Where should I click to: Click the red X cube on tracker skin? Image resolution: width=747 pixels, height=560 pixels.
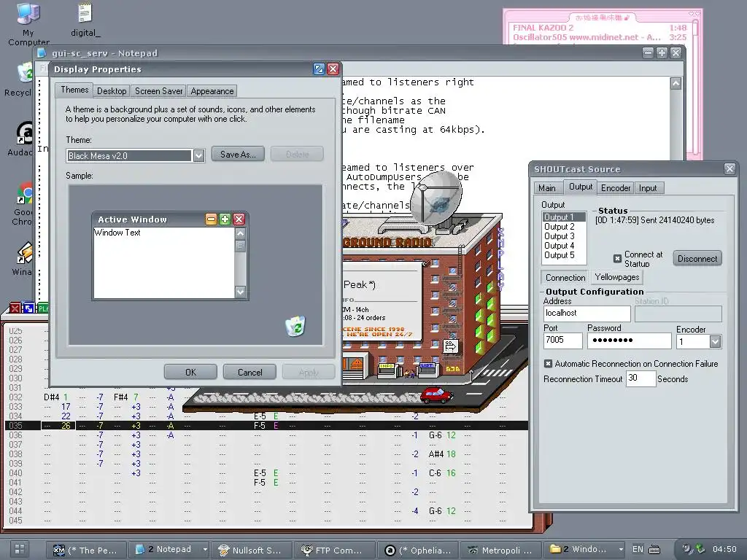click(15, 308)
